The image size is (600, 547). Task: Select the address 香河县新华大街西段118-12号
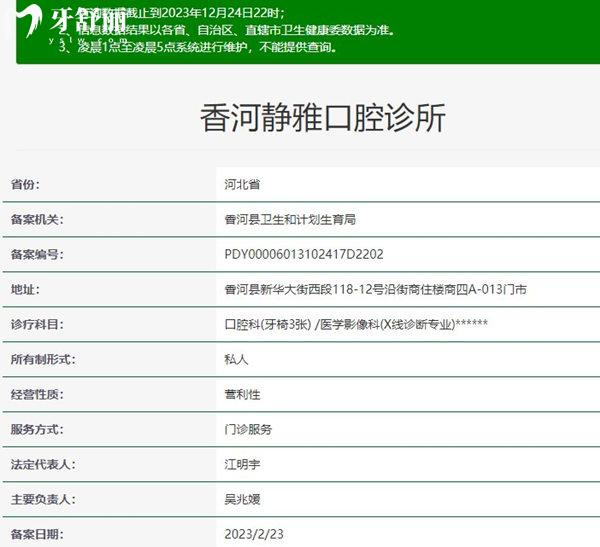pyautogui.click(x=375, y=290)
